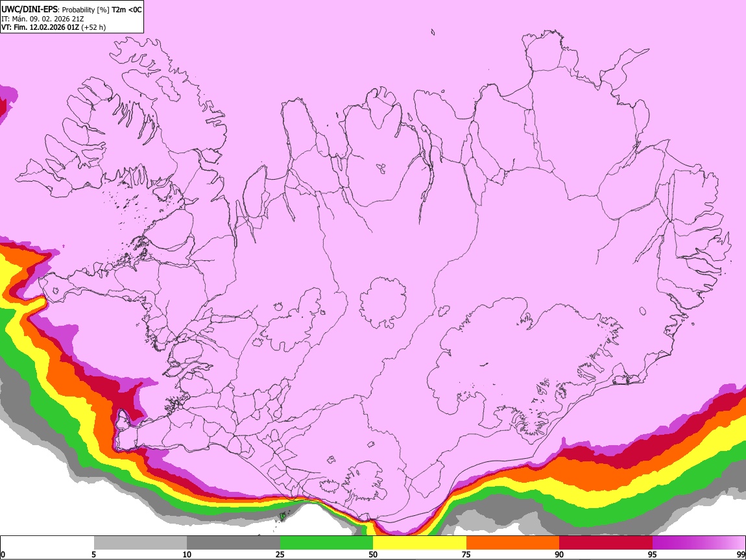Click the light gray 5–10% legend swatch
The image size is (746, 560).
(140, 543)
